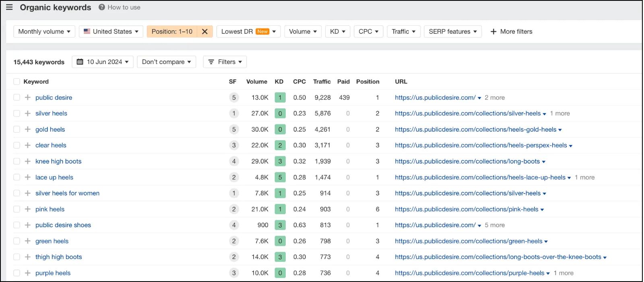Sort by the Paid column header
Screen dimensions: 644x282
pos(343,81)
